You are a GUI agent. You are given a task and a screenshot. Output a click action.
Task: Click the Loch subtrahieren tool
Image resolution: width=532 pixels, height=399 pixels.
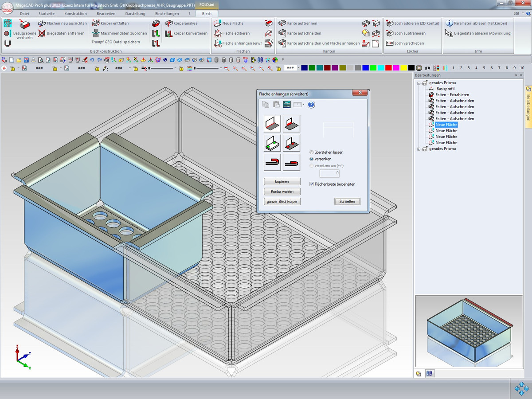pos(405,33)
